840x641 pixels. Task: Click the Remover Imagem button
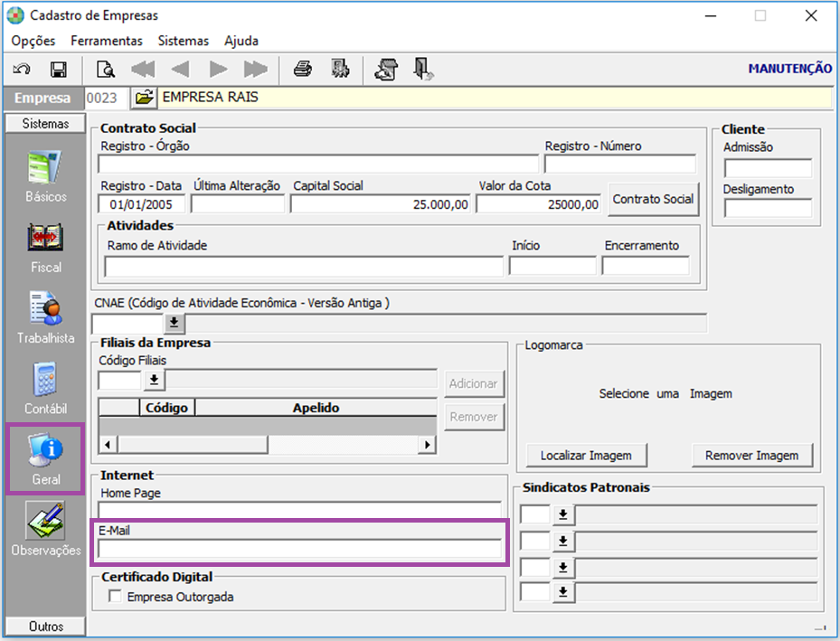751,455
